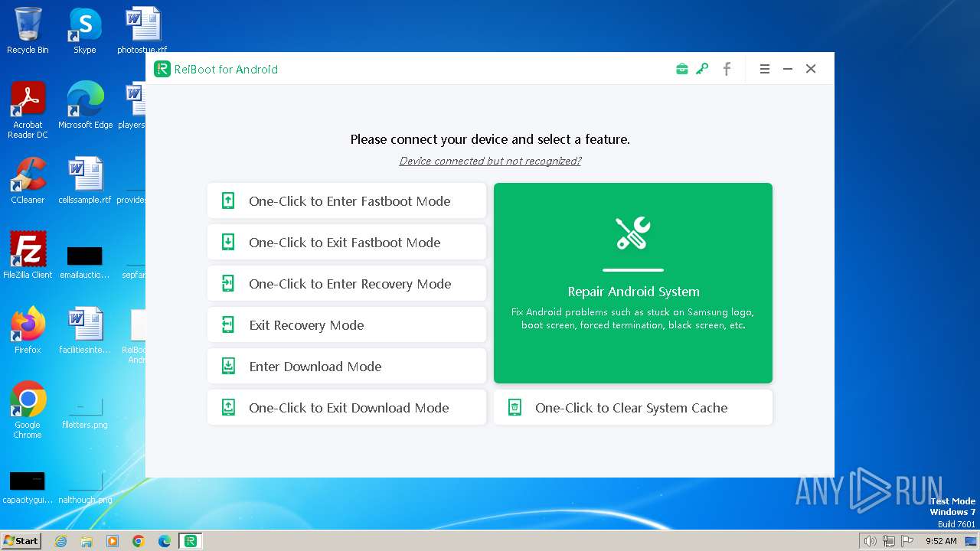980x551 pixels.
Task: Click the volume speaker tray icon
Action: (x=870, y=541)
